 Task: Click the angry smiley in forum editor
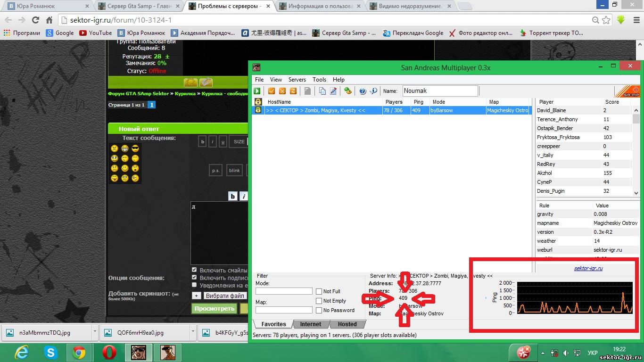coord(115,148)
